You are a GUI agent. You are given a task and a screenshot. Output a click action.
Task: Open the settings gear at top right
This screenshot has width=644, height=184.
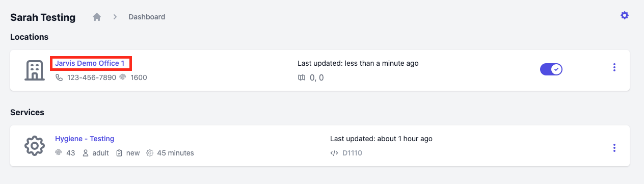(x=624, y=16)
